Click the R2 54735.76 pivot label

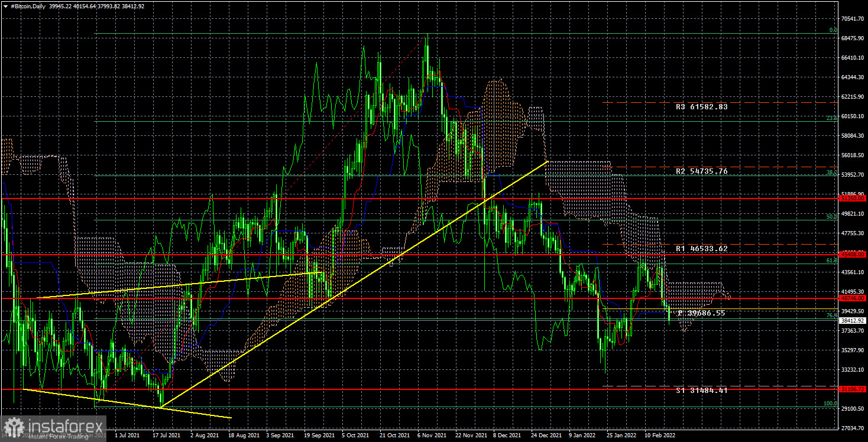pos(702,171)
